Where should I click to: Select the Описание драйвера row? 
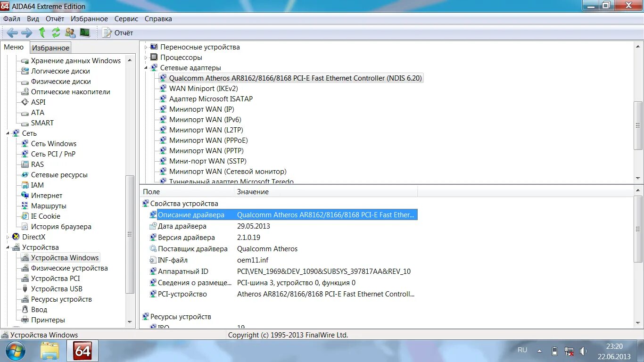[283, 215]
